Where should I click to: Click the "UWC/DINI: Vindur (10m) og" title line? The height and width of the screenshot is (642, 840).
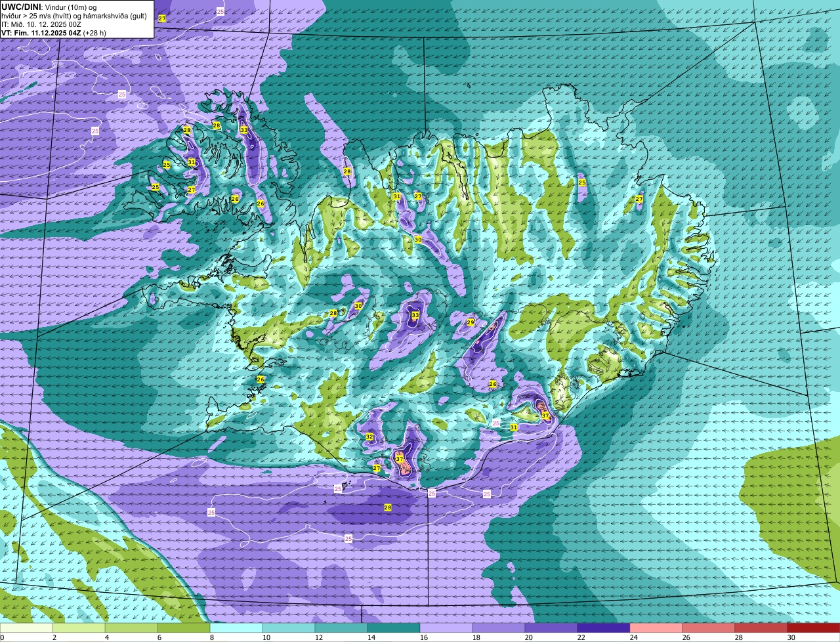click(x=49, y=7)
